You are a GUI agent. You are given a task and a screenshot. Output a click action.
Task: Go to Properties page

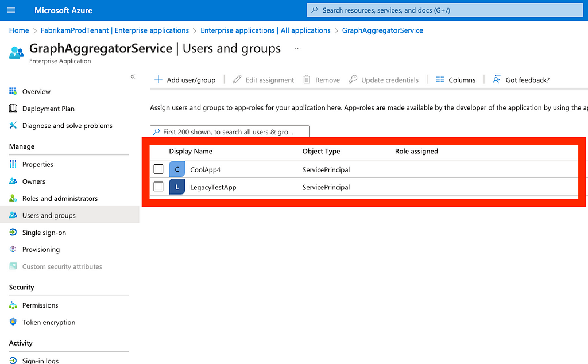point(38,165)
